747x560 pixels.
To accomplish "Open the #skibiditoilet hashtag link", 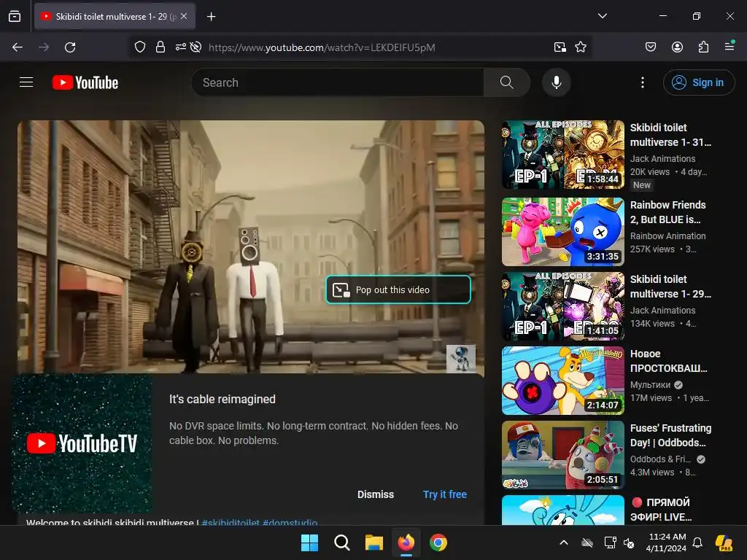I will tap(231, 522).
